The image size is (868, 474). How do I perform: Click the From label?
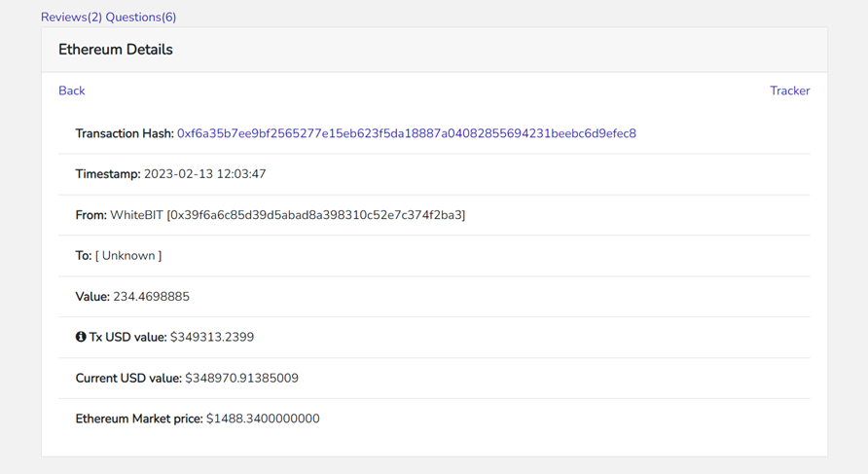91,215
